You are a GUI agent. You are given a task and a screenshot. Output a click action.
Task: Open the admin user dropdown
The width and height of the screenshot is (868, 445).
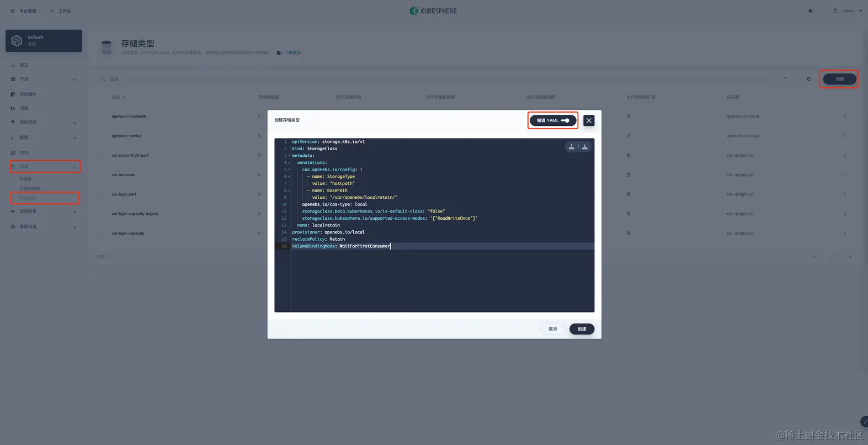pos(848,11)
